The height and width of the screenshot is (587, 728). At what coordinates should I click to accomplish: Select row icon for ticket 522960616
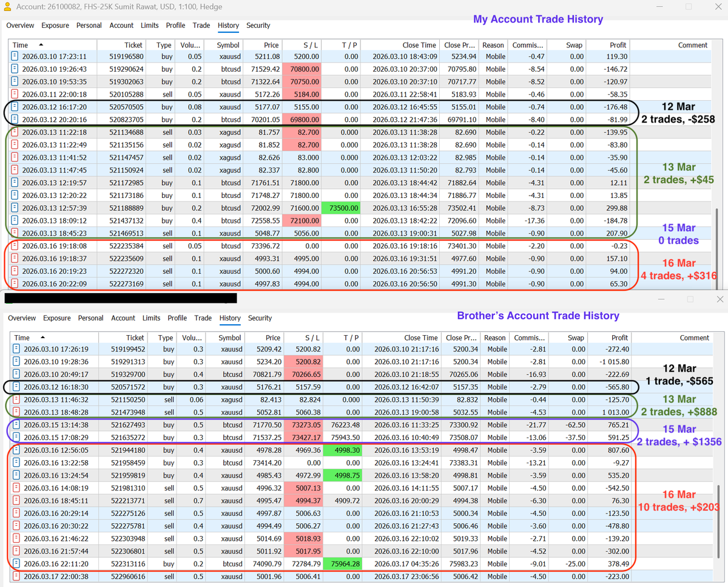coord(17,577)
